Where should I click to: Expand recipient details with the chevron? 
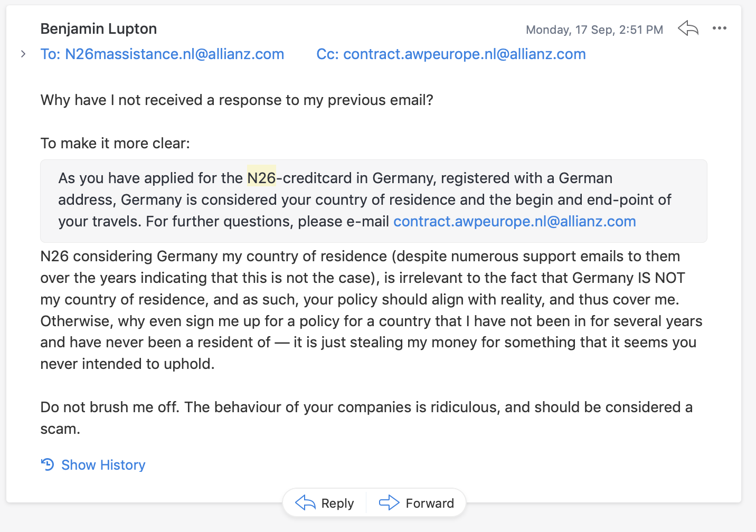click(x=23, y=54)
